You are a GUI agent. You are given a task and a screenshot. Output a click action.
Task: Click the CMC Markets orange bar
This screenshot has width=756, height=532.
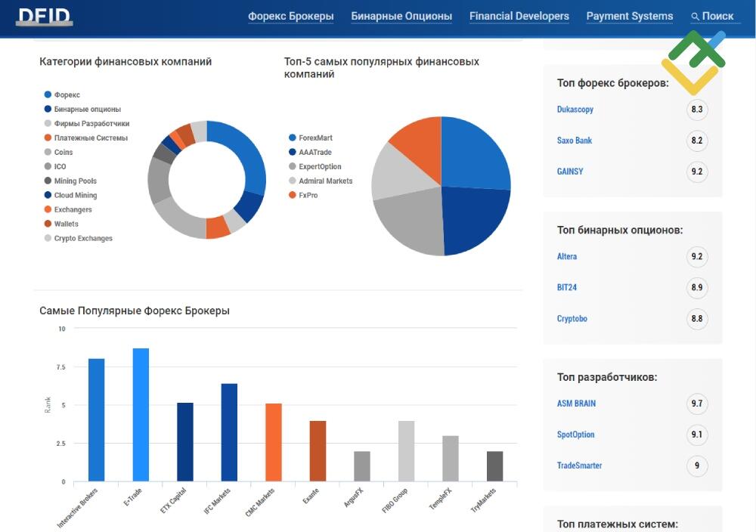[x=274, y=442]
